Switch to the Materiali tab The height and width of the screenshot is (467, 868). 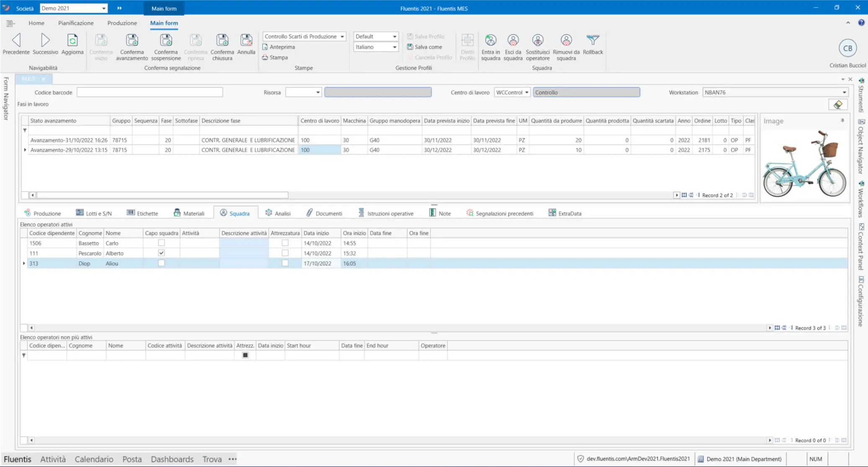189,213
